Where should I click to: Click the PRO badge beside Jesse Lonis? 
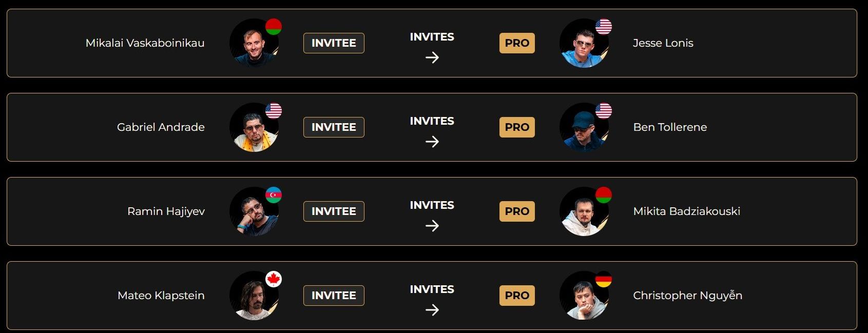(517, 43)
